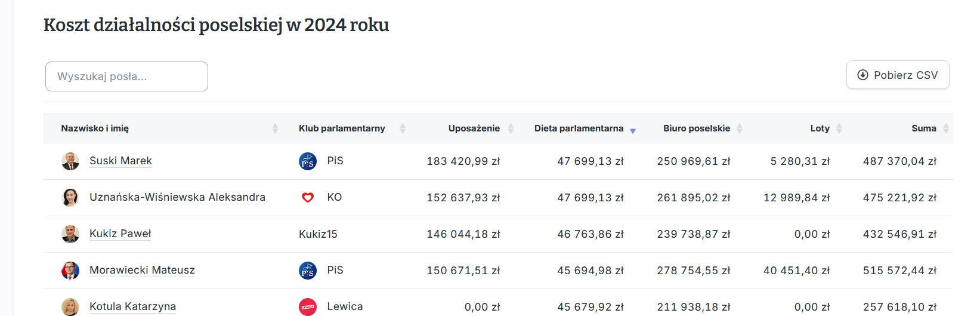Click the PiS logo in Morawiecki's row

point(308,271)
